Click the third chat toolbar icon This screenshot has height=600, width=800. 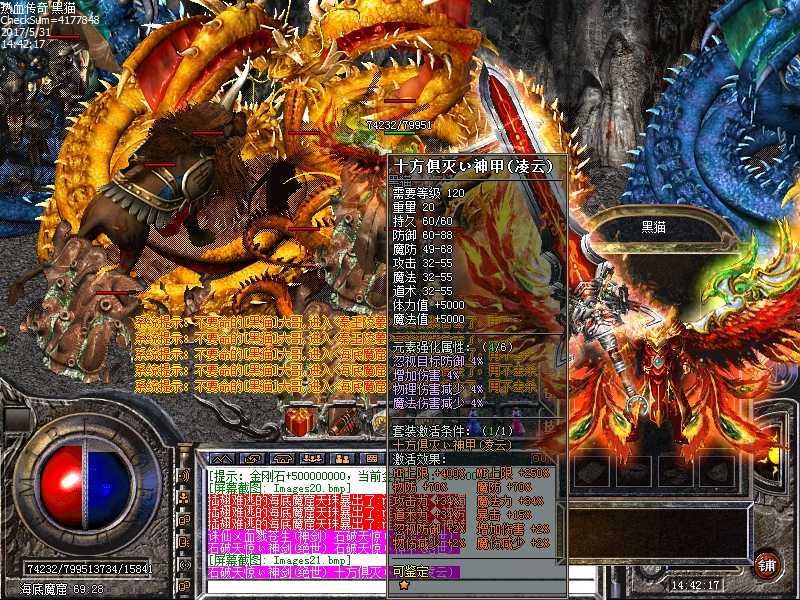(x=283, y=459)
